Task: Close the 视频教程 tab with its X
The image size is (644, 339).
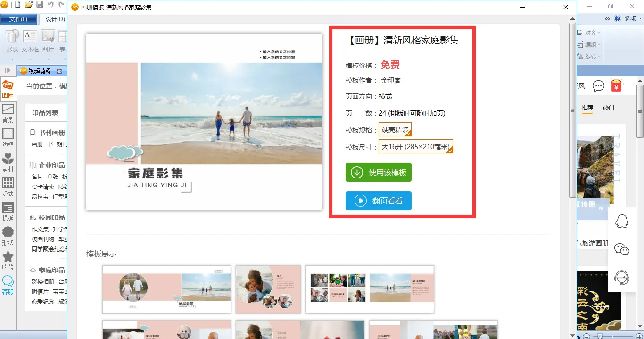Action: click(59, 71)
